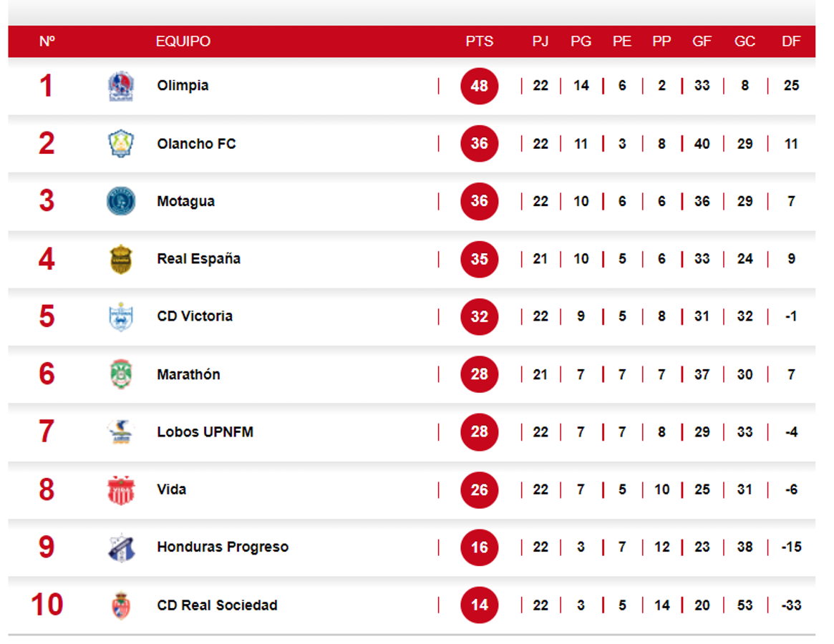Click the DF column header
The height and width of the screenshot is (644, 834).
pos(791,42)
